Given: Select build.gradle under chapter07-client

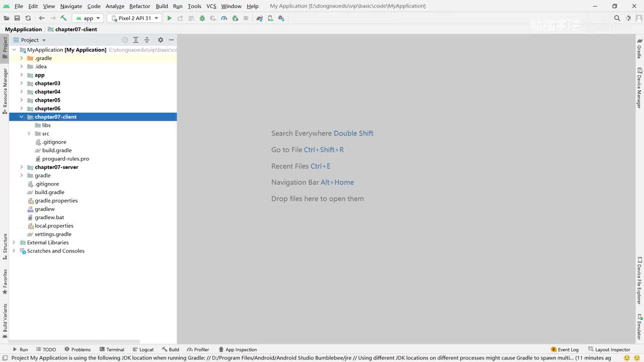Looking at the screenshot, I should pyautogui.click(x=57, y=150).
